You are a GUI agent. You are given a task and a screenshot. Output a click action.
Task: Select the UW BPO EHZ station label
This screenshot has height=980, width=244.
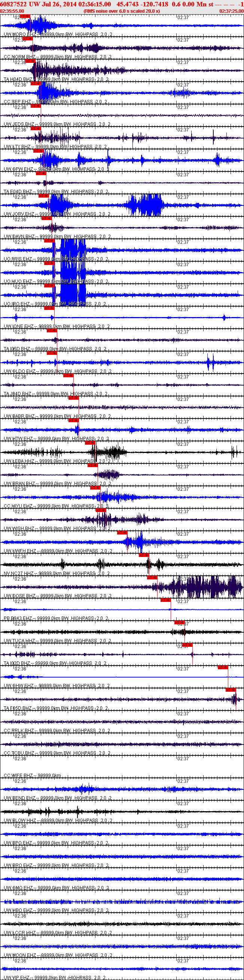tap(56, 843)
